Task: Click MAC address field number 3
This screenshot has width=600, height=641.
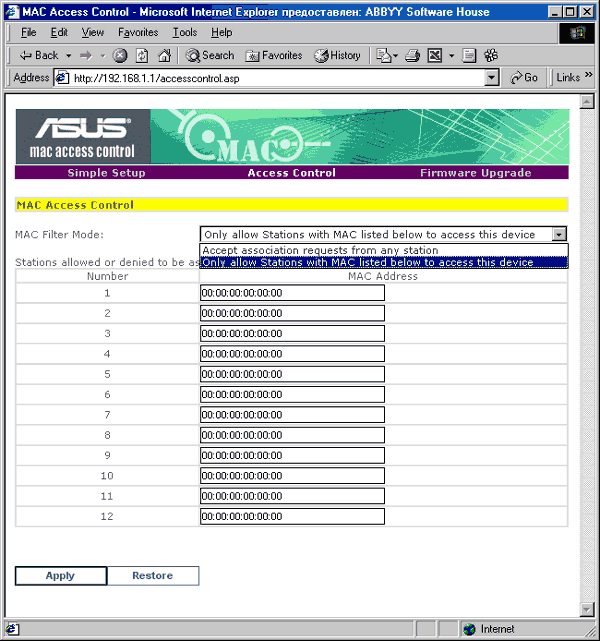Action: [x=292, y=334]
